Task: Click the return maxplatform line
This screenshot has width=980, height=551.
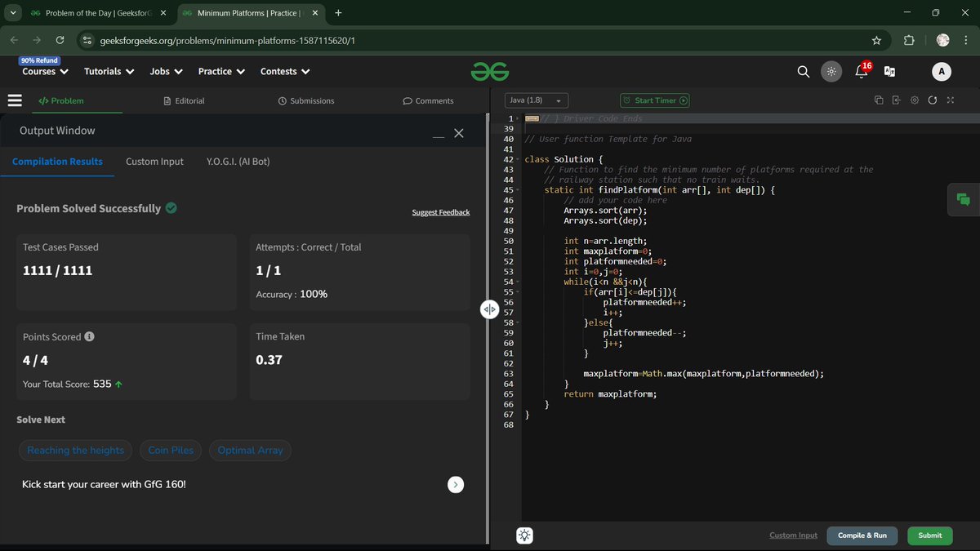Action: (x=610, y=394)
